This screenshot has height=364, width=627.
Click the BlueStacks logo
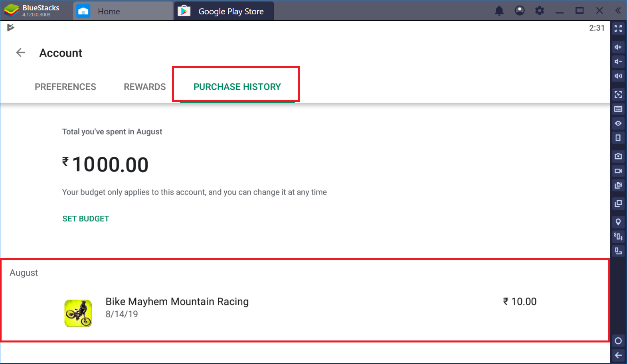pos(12,10)
